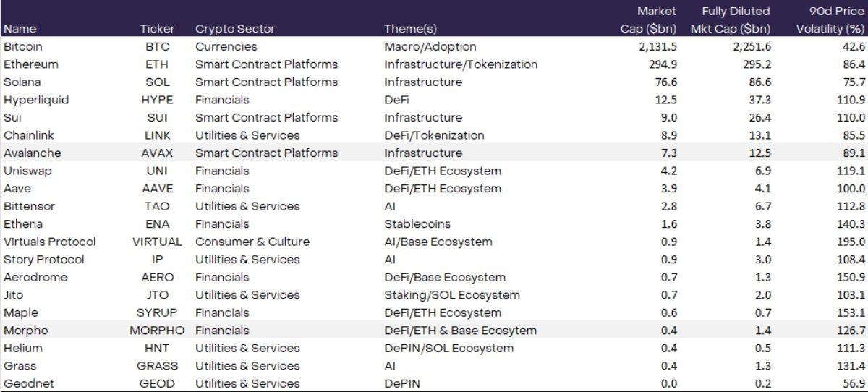Click the Stablecoins theme for Ethena

[417, 224]
